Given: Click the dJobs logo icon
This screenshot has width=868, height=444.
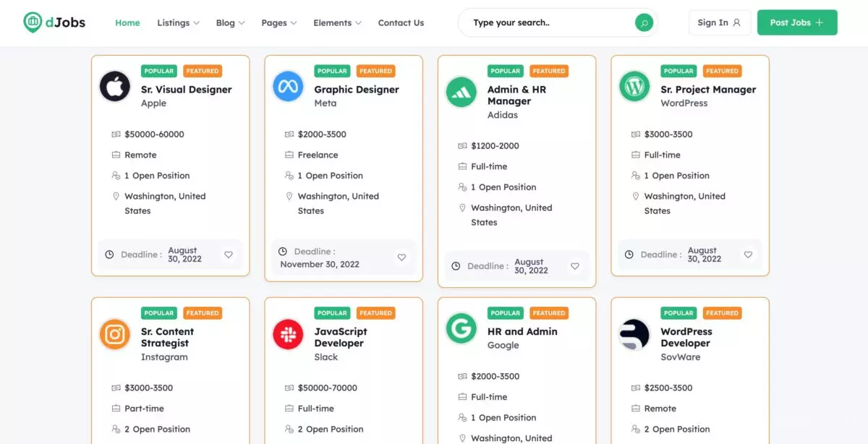Looking at the screenshot, I should pyautogui.click(x=33, y=22).
